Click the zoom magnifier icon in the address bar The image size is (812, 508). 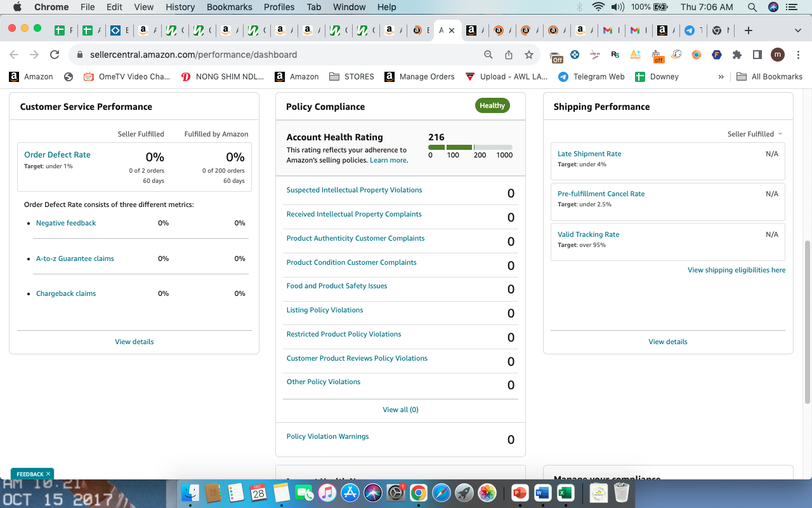[x=488, y=55]
